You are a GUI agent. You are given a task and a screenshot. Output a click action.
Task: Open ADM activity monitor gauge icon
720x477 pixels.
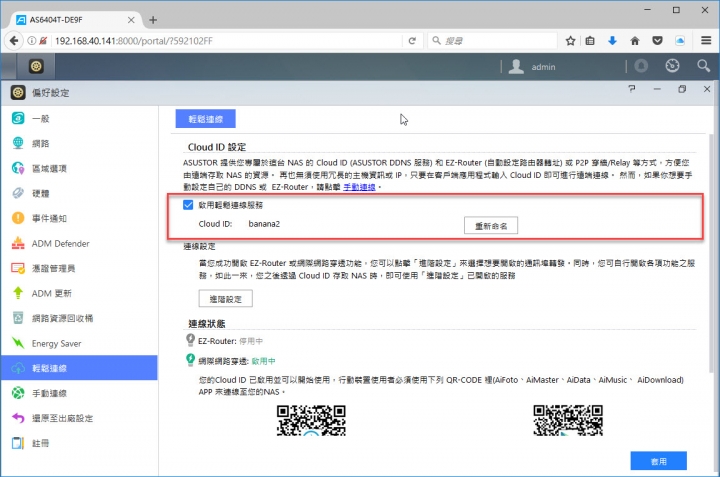pos(672,66)
